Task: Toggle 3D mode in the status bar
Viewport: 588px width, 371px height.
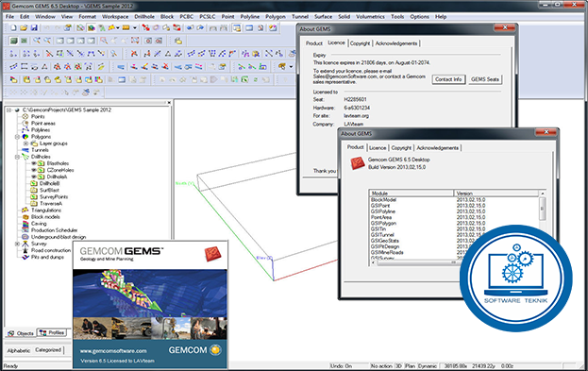Action: (x=399, y=365)
